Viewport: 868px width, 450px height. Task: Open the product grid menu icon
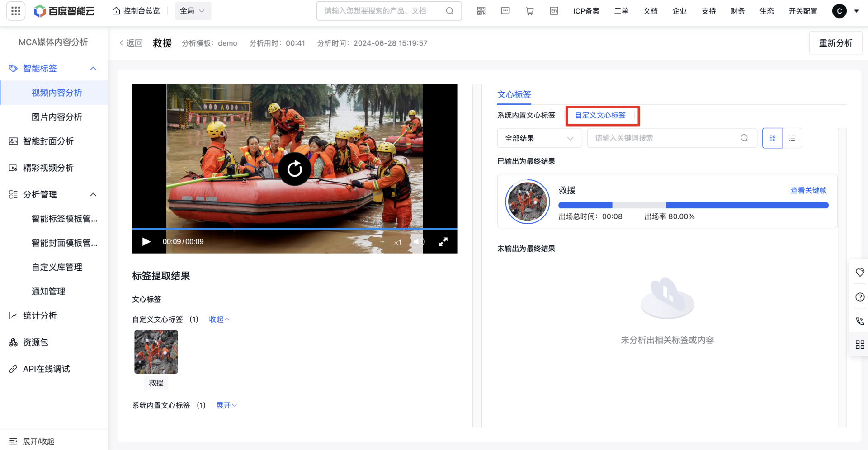click(15, 11)
